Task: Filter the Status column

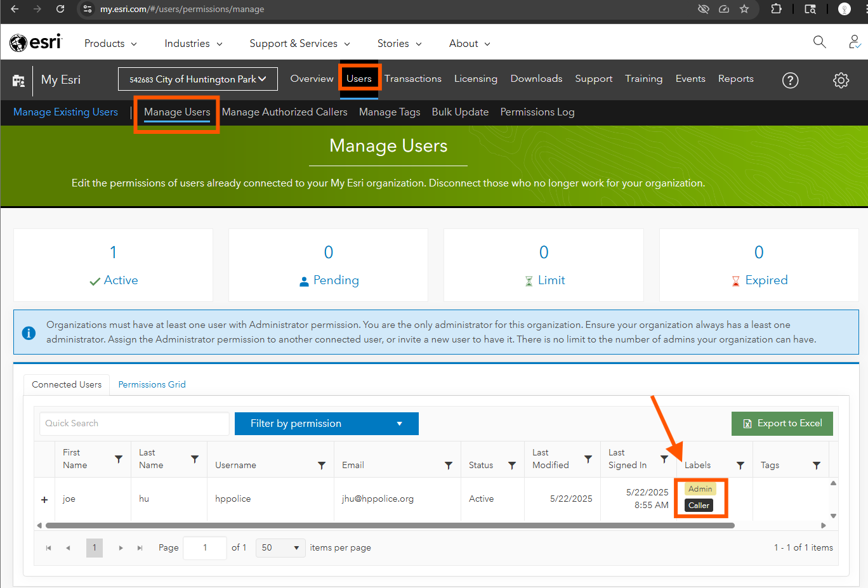Action: pos(512,465)
